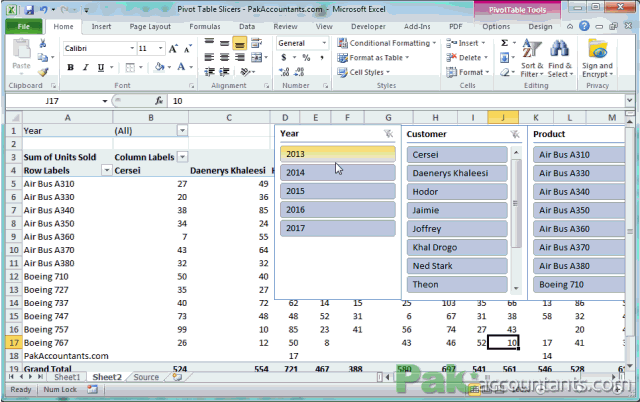
Task: Select Boeing 710 in Product slicer
Action: (579, 284)
